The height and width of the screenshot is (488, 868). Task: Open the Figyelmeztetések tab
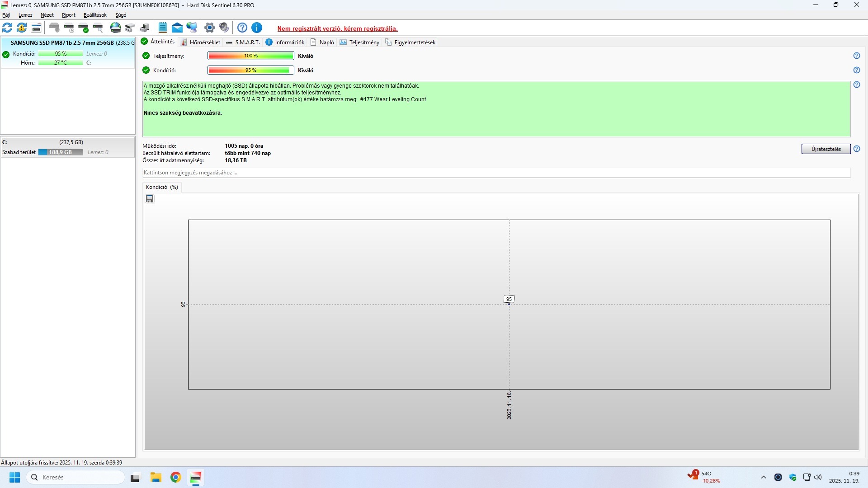[x=410, y=42]
